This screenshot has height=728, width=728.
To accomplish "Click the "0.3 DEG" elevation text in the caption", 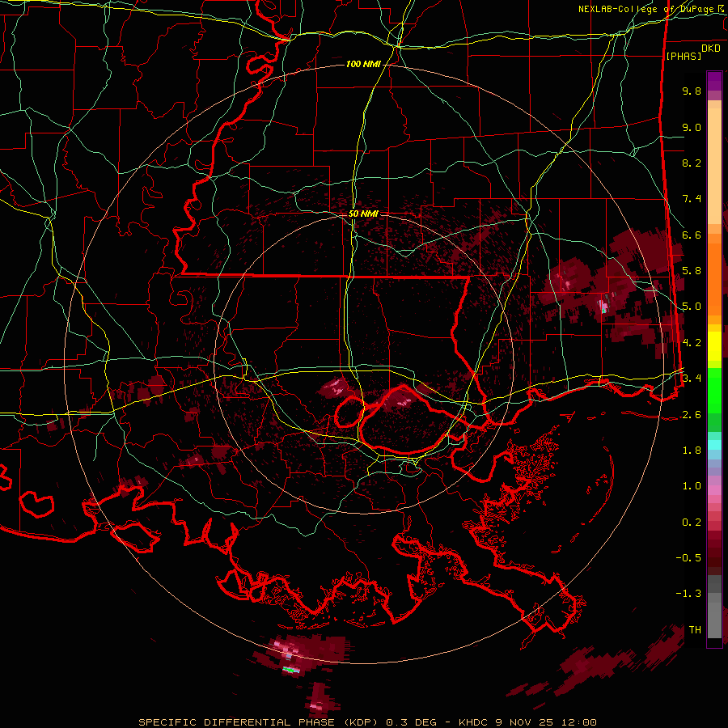I will click(x=412, y=722).
